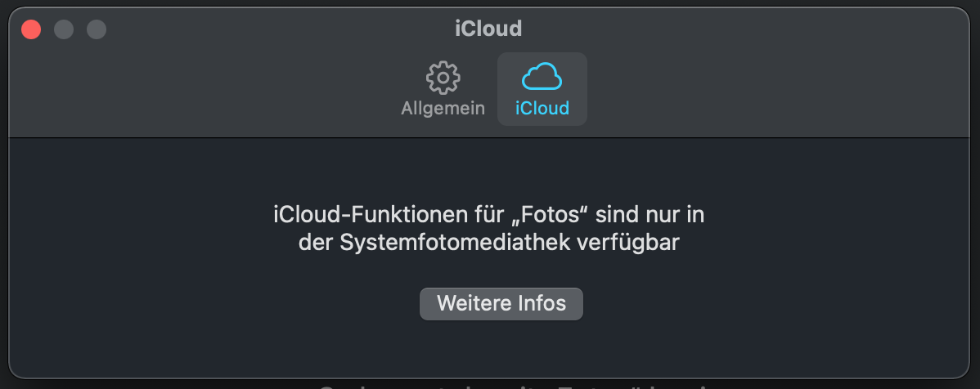Switch to the Allgemein tab label
Screen dimensions: 980x389
coord(443,108)
